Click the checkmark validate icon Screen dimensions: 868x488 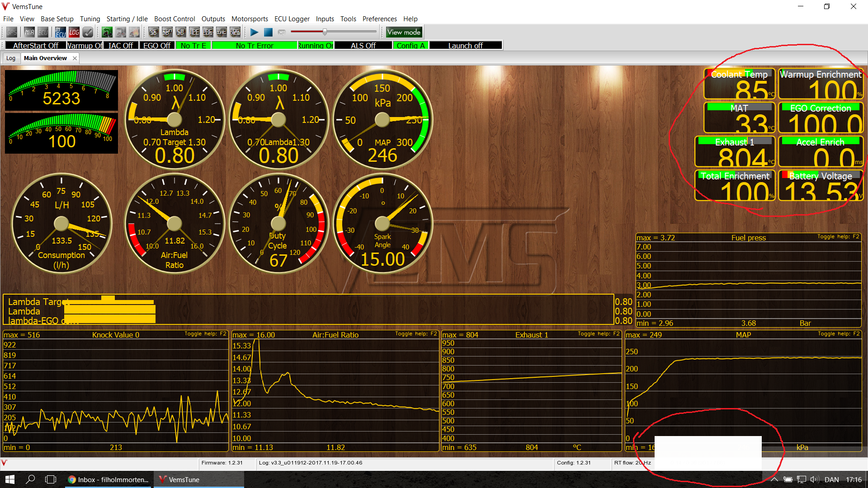pyautogui.click(x=88, y=32)
